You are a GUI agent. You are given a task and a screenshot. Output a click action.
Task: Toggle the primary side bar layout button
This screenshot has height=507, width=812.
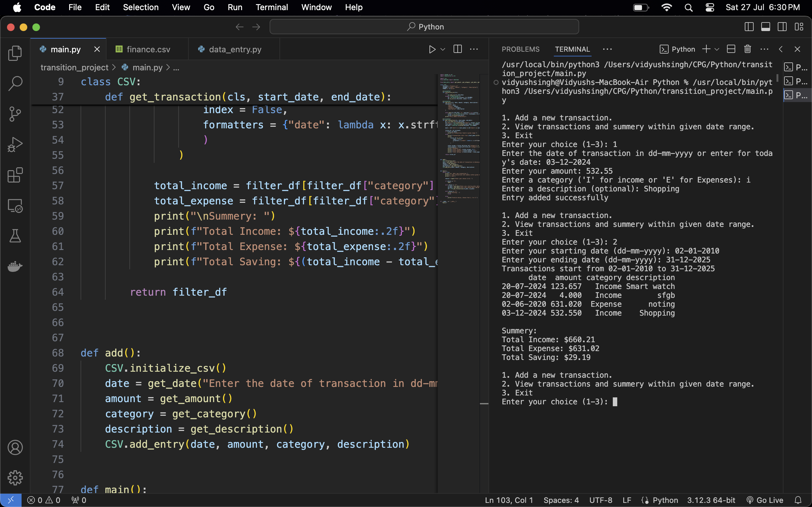tap(749, 27)
